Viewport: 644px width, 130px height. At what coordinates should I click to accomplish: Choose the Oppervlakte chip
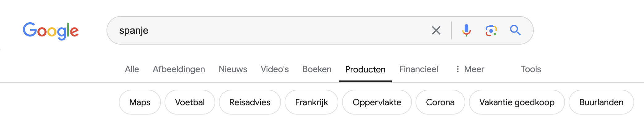377,102
